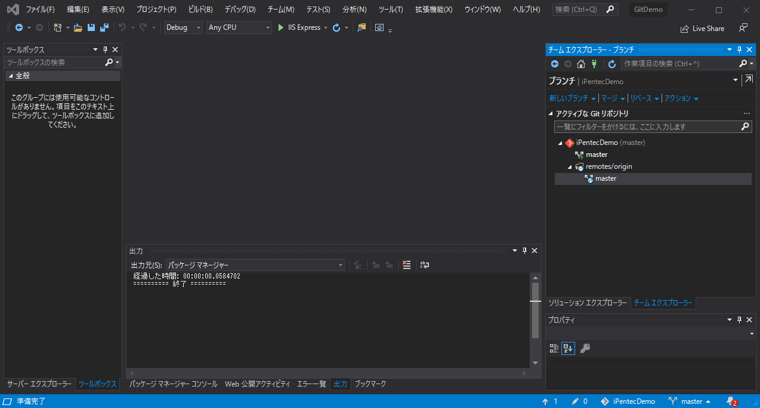
Task: Click the Live Share button
Action: (702, 29)
